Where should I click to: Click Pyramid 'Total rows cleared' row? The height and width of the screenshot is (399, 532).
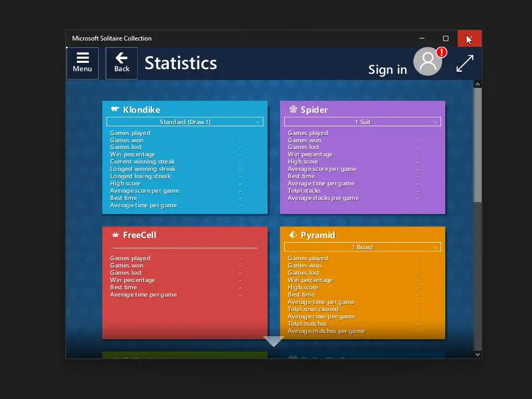click(353, 309)
